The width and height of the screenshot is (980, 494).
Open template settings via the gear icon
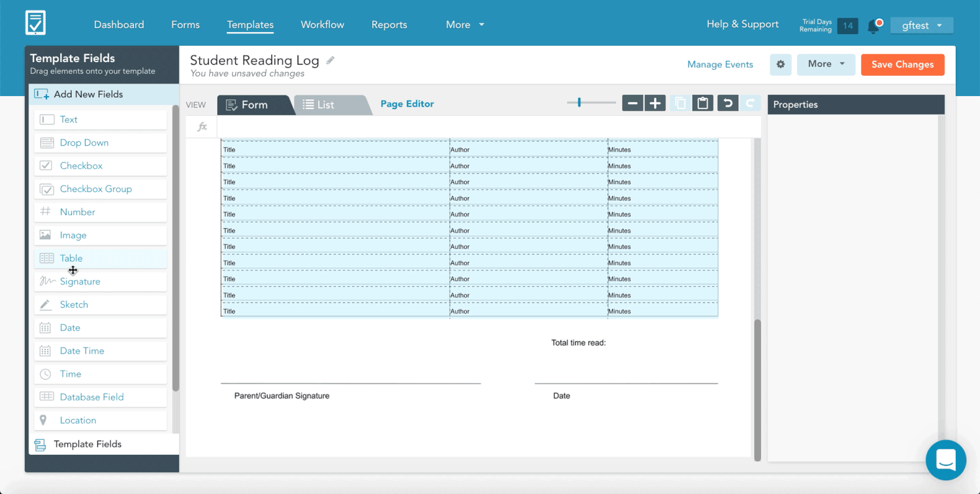click(x=780, y=65)
